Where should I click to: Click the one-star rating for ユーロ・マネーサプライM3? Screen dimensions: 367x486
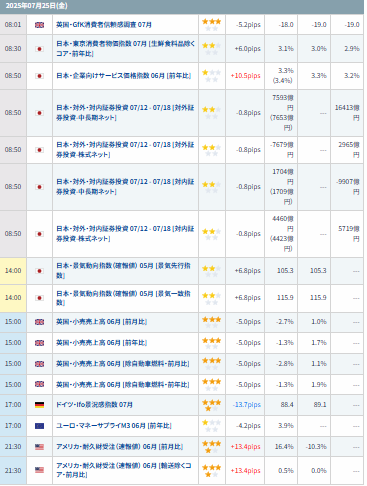[x=212, y=426]
